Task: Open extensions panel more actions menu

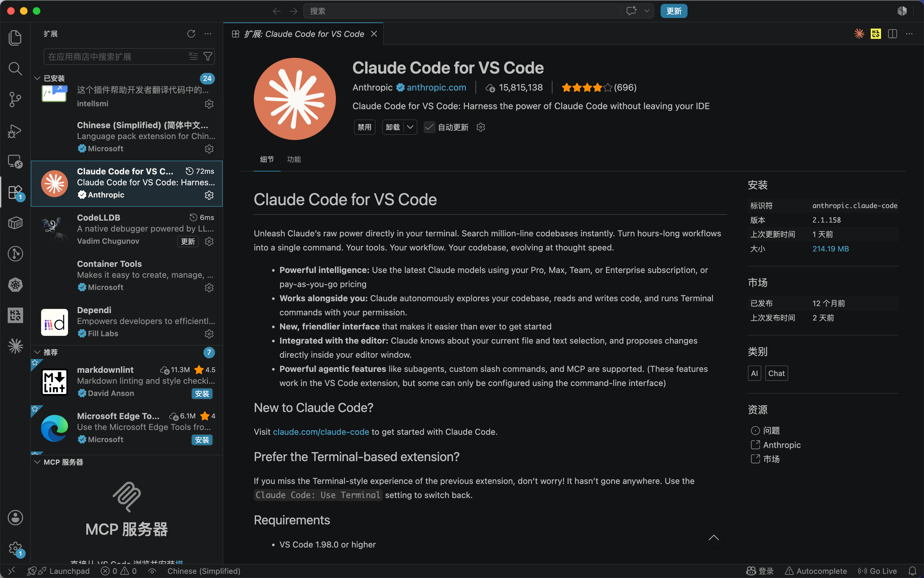Action: tap(208, 34)
